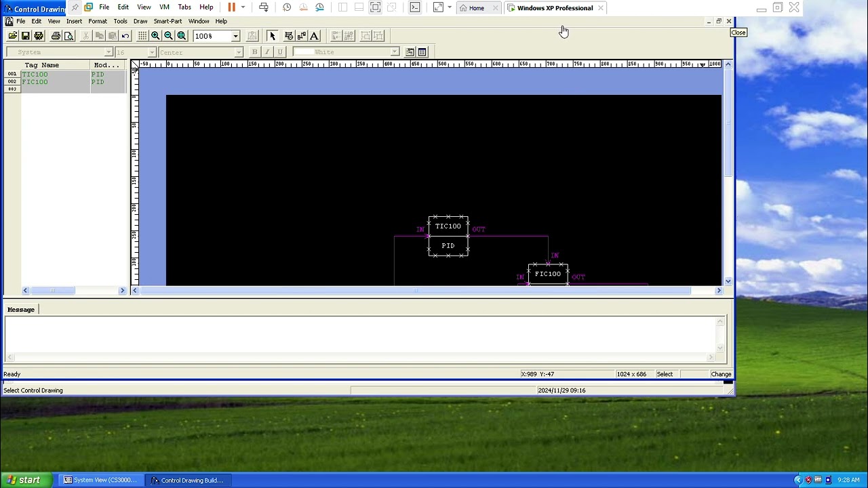868x488 pixels.
Task: Open the Format menu
Action: [x=98, y=21]
